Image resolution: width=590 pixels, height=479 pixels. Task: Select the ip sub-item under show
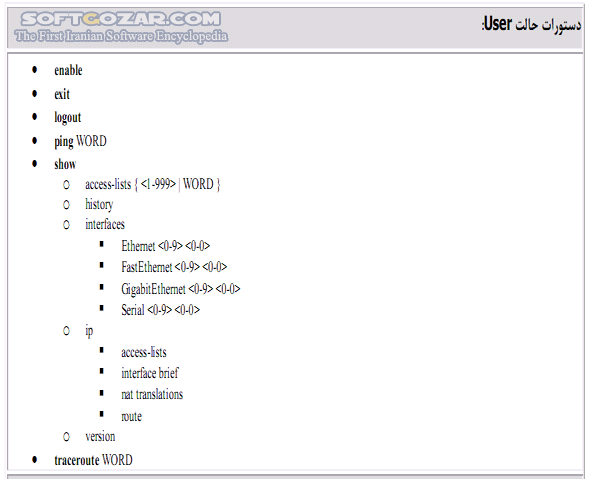click(x=89, y=331)
